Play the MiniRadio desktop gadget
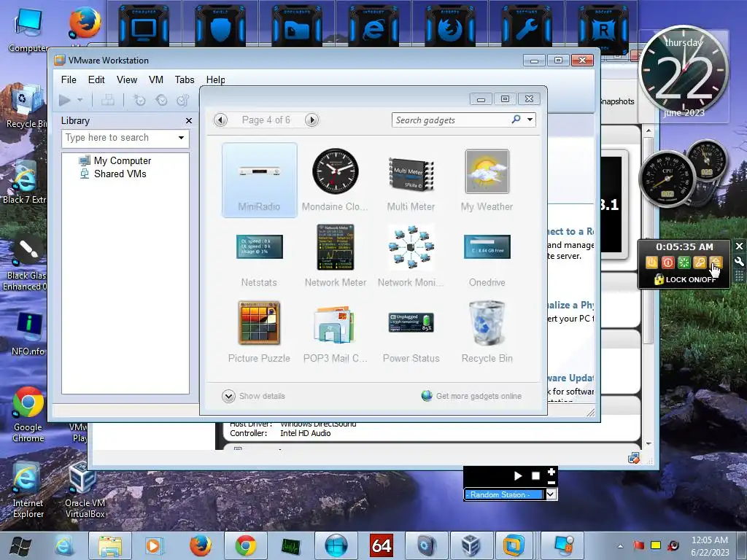Viewport: 747px width, 560px height. coord(518,475)
